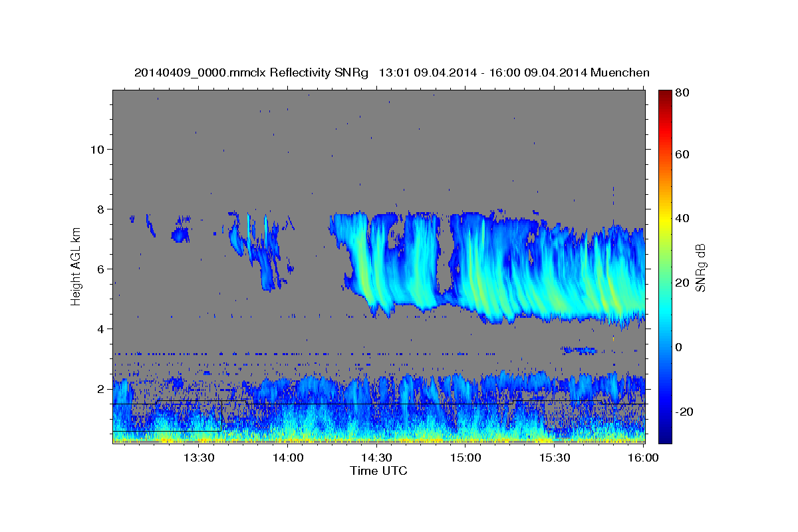This screenshot has height=532, width=798.
Task: Click the height axis label 2
Action: tap(101, 388)
